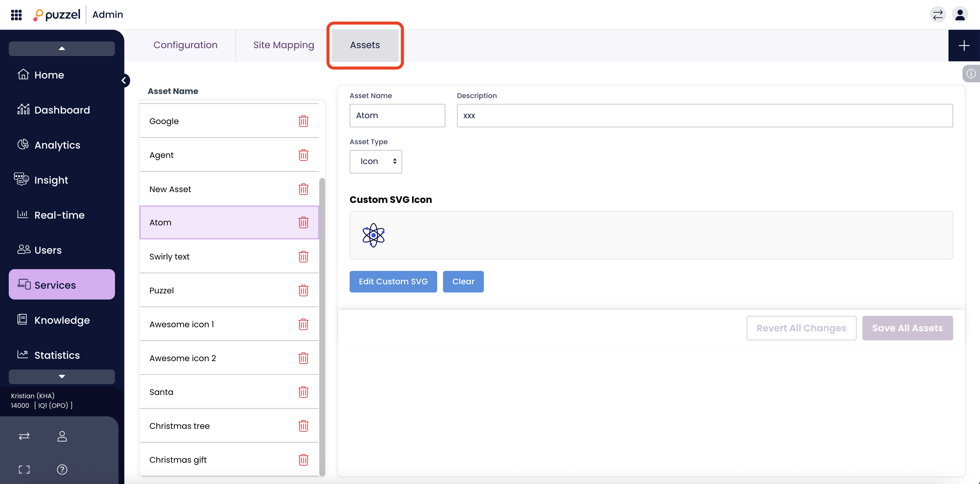Click the user profile avatar top right
980x484 pixels.
click(960, 15)
